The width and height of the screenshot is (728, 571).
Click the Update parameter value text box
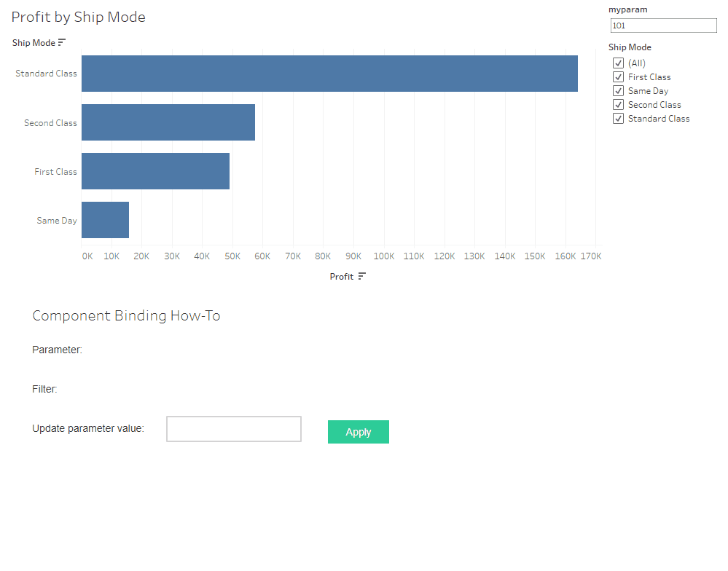pos(233,429)
